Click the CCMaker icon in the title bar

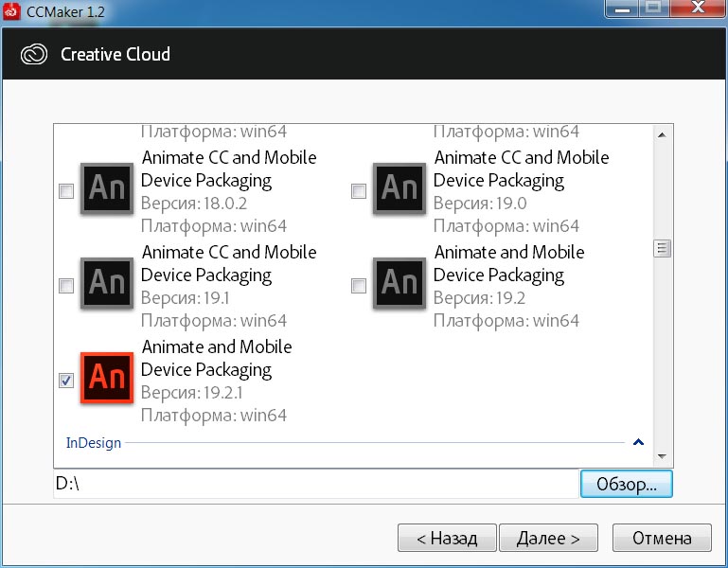pyautogui.click(x=11, y=11)
